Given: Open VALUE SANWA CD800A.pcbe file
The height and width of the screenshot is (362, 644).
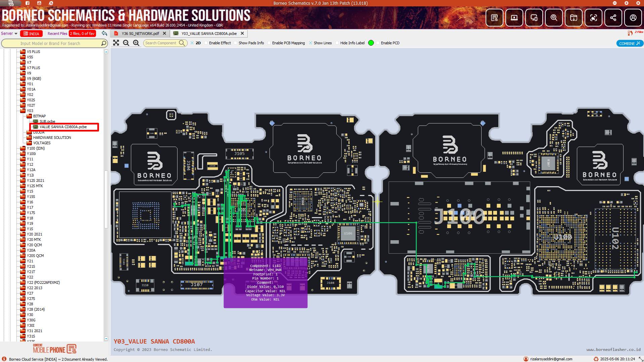Looking at the screenshot, I should [x=63, y=127].
